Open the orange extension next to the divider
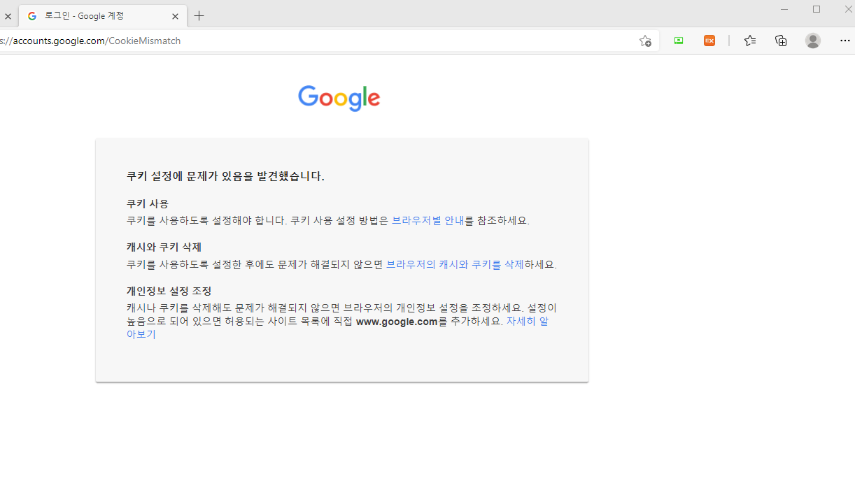This screenshot has height=504, width=855. pos(709,41)
